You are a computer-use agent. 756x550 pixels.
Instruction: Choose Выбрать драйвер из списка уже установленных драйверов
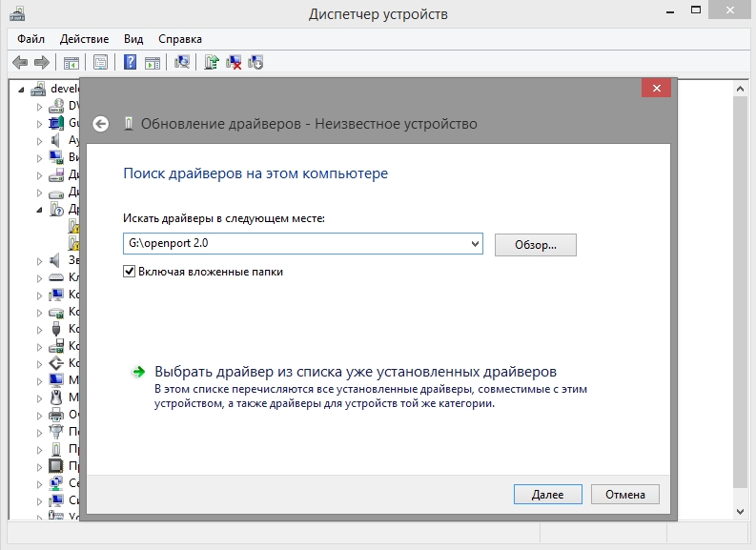point(356,372)
